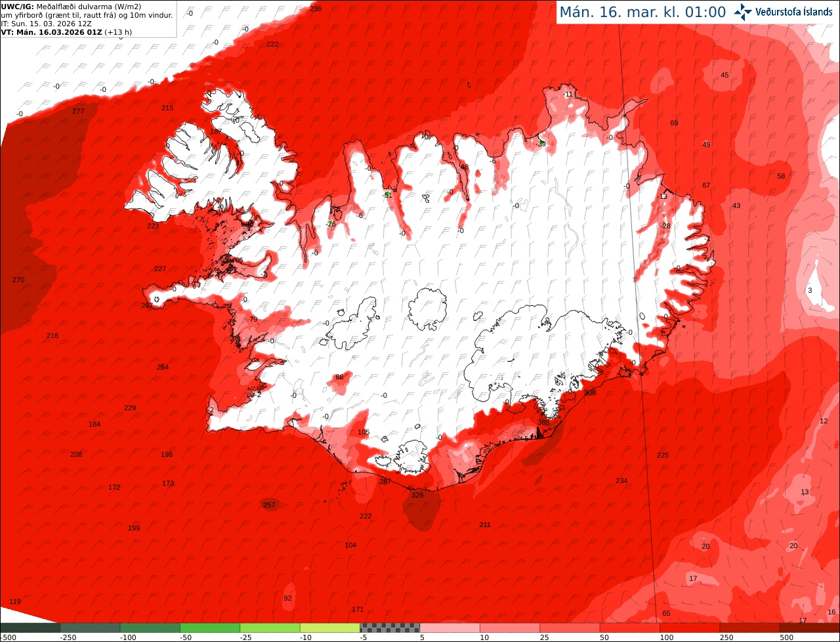
Task: Pick the salmon swatch between 25 and 50
Action: pos(570,628)
